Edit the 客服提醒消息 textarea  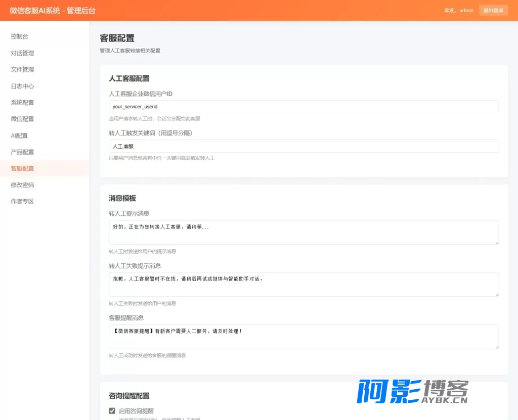click(304, 337)
